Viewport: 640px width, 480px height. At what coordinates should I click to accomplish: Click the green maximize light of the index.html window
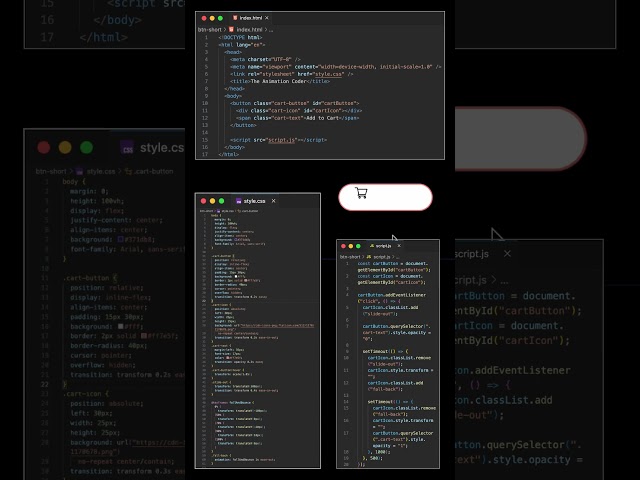coord(220,18)
